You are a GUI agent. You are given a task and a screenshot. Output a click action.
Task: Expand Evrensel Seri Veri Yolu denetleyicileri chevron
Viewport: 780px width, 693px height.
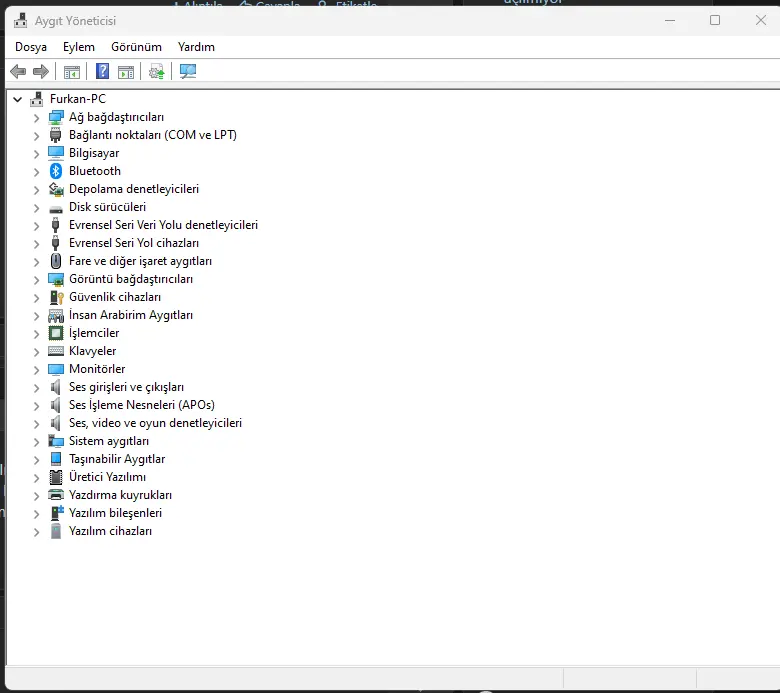point(36,226)
